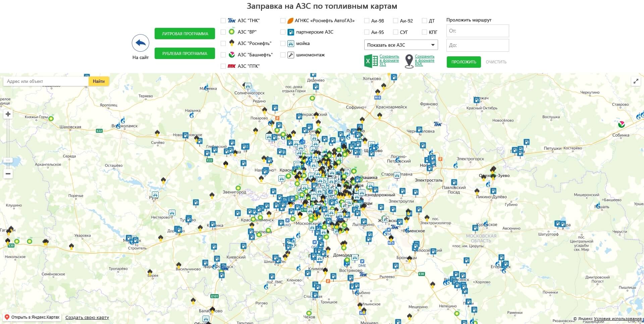Select the TNK logo marker near Черноголовка

click(x=438, y=124)
